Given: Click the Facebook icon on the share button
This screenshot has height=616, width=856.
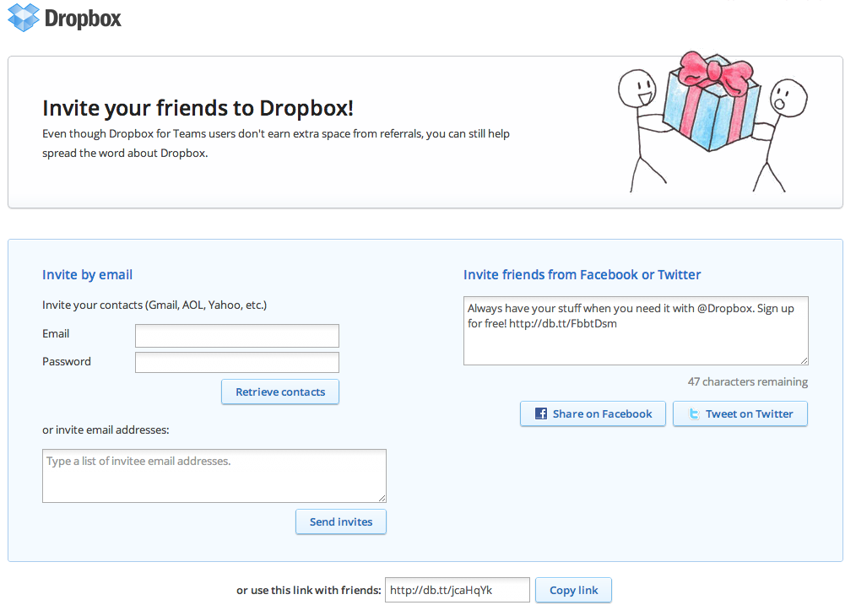Looking at the screenshot, I should tap(540, 413).
